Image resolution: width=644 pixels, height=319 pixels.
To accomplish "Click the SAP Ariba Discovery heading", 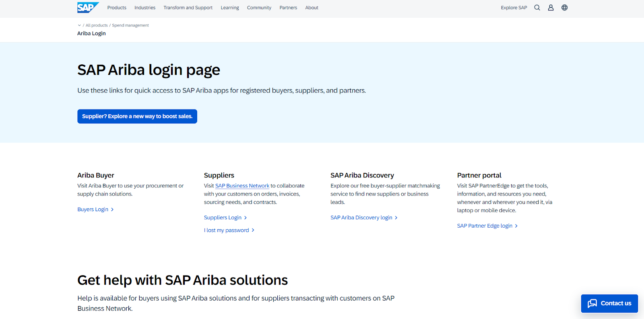I will 362,175.
